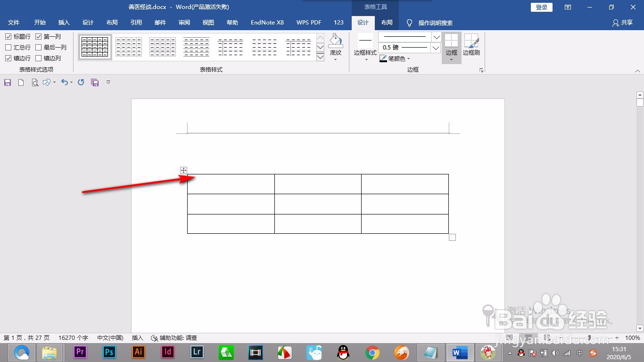Open the borders group dialog launcher
Screen dimensions: 644x362
pyautogui.click(x=481, y=70)
